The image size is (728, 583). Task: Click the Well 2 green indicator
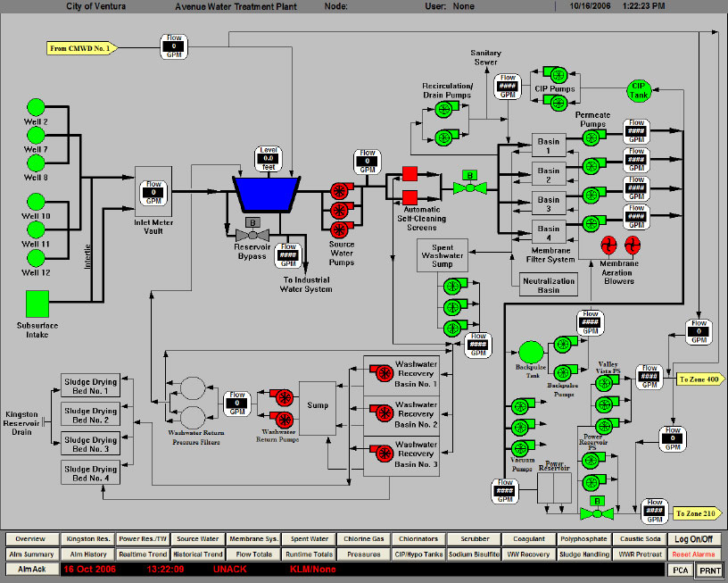36,107
